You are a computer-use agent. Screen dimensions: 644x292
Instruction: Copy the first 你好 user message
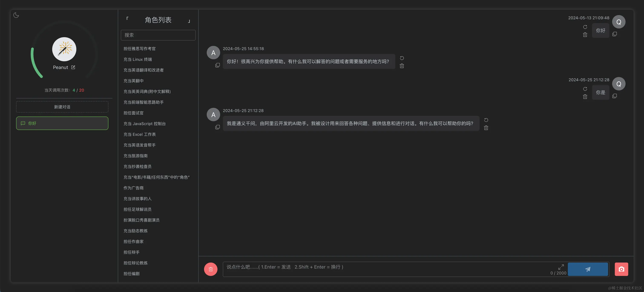[x=614, y=34]
